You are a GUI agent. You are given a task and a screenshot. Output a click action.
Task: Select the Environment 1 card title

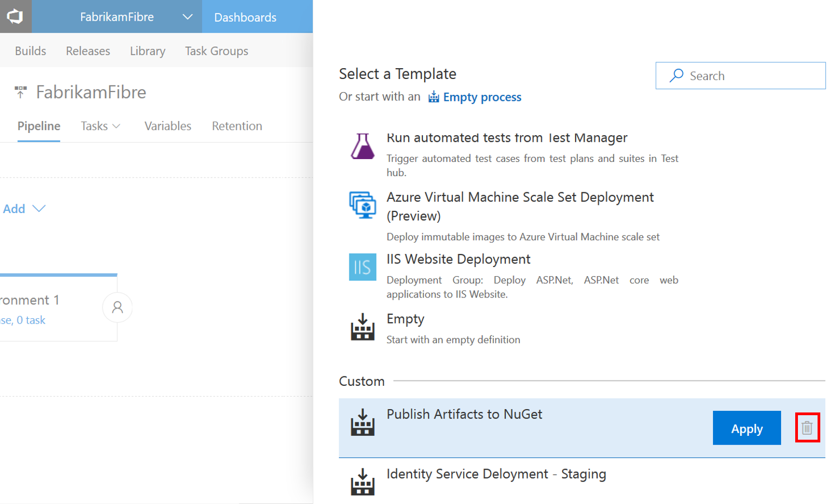(29, 300)
